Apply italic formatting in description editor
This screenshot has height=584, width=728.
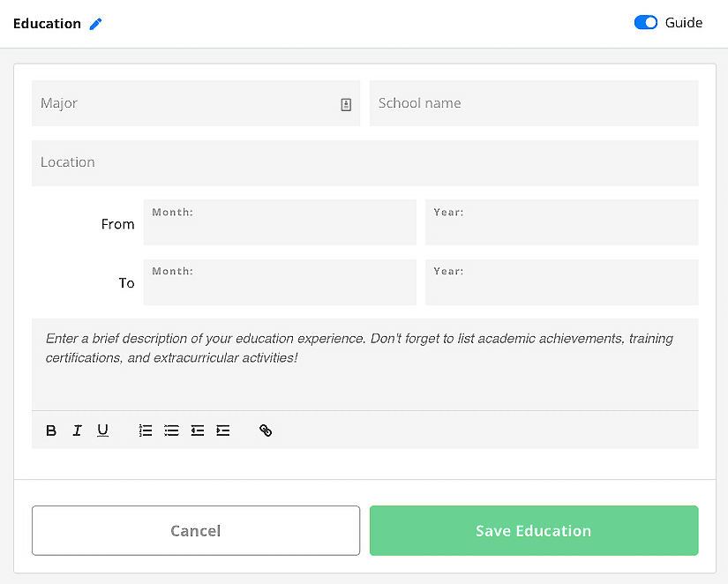pos(77,431)
